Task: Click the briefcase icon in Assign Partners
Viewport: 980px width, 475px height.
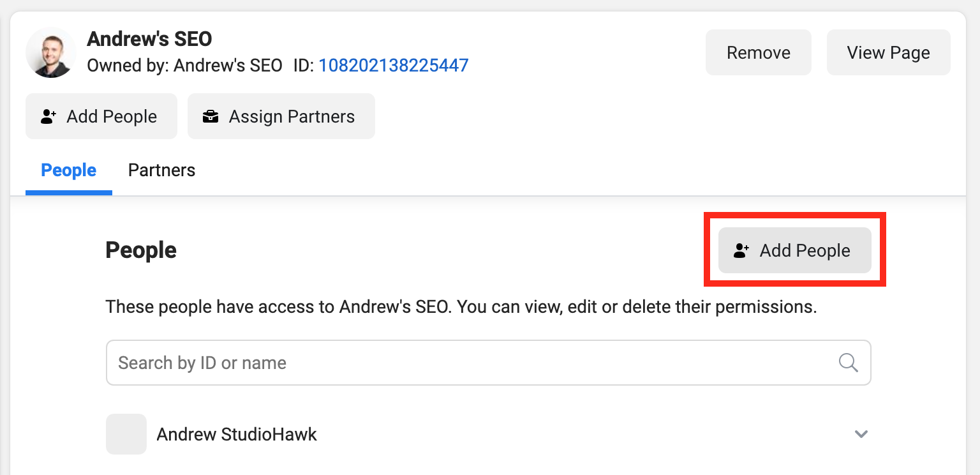Action: coord(211,116)
